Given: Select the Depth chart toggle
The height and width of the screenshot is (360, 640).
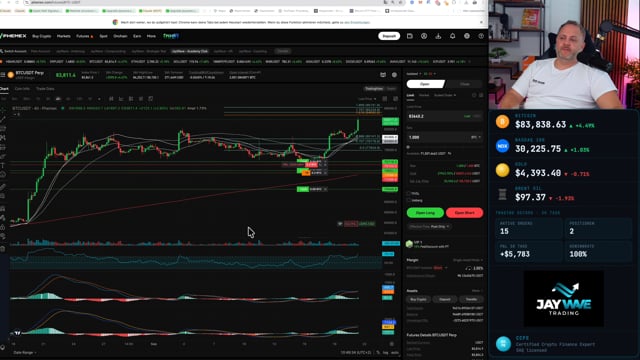Looking at the screenshot, I should pyautogui.click(x=391, y=89).
